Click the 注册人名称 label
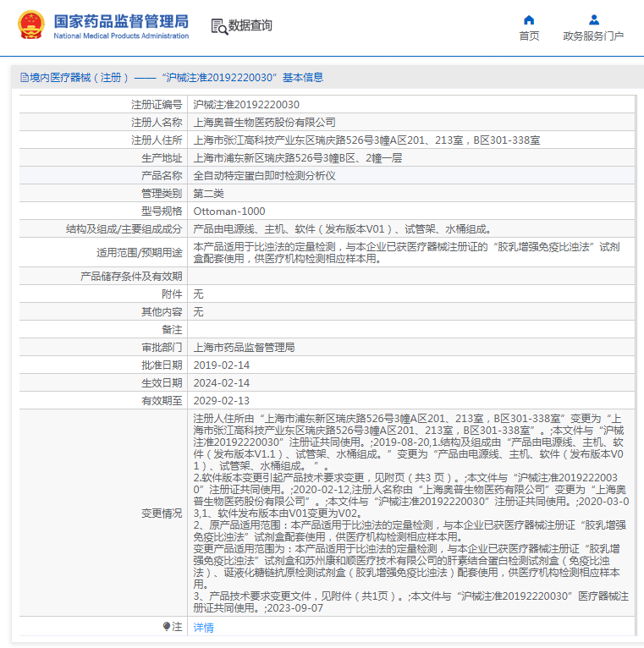Viewport: 644px width, 648px height. [x=157, y=123]
